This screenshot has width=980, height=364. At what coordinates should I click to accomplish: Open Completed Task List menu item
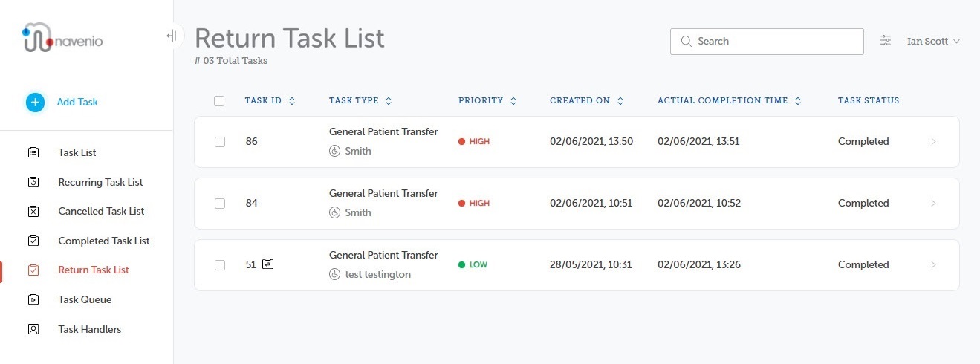click(103, 241)
